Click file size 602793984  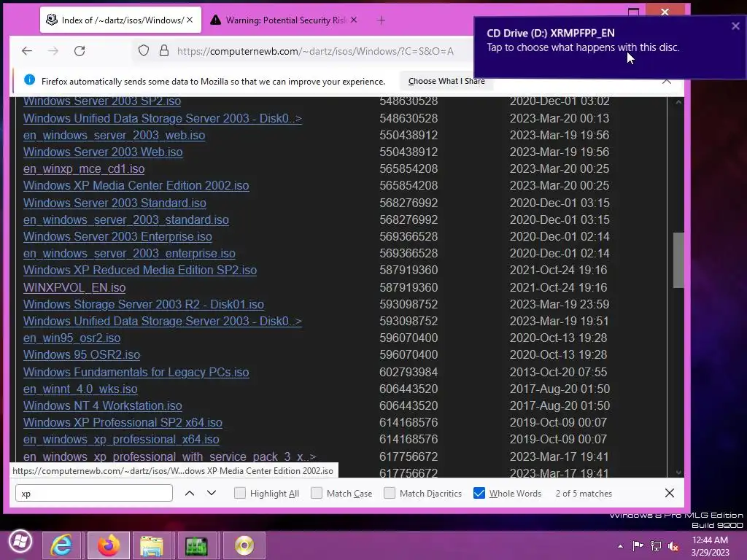[409, 372]
